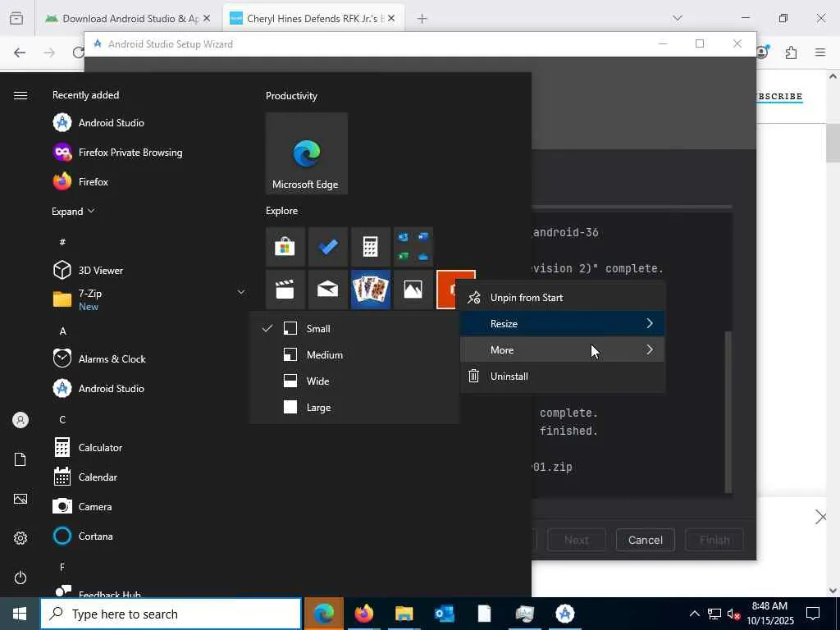The width and height of the screenshot is (840, 630).
Task: Open 3D Viewer app
Action: (x=89, y=270)
